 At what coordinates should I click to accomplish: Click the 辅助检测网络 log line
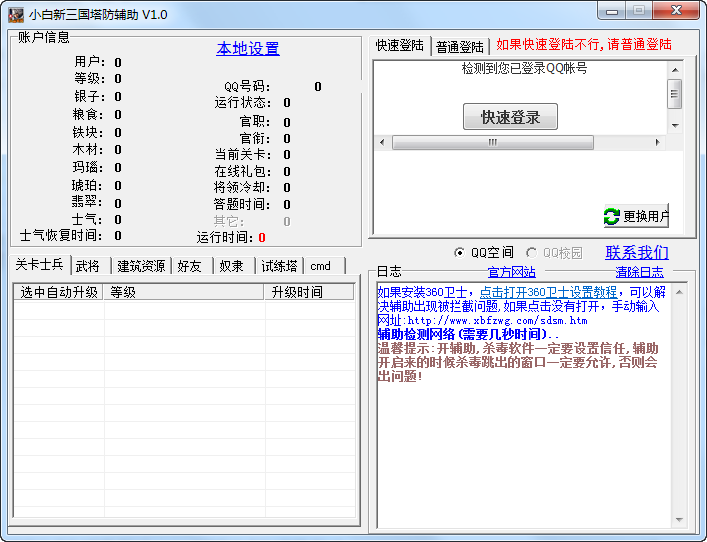tap(468, 334)
